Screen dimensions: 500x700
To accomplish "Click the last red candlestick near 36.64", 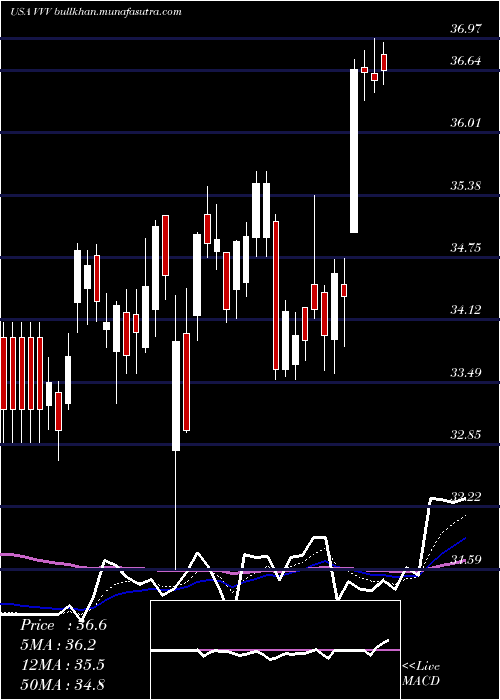I will click(383, 62).
